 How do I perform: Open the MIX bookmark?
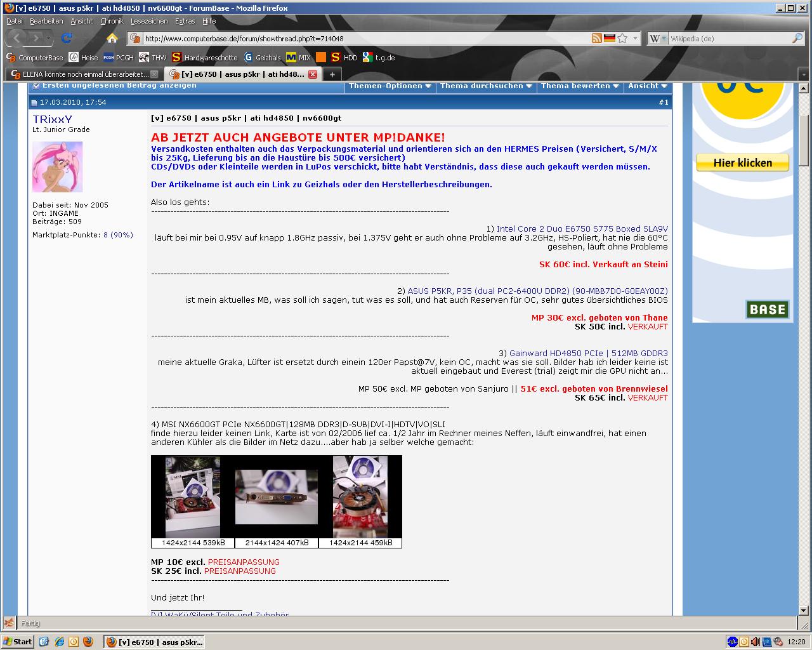point(298,58)
